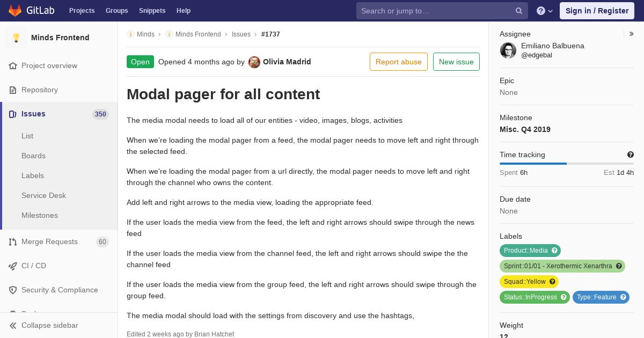The image size is (644, 338).
Task: Click the Open status badge
Action: tap(140, 62)
